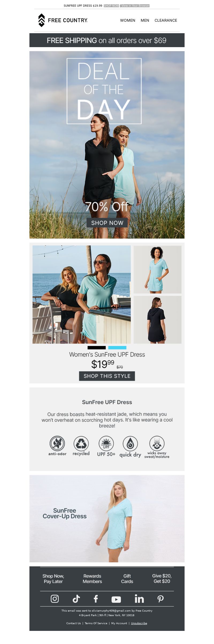Open the LinkedIn social icon
214x644 pixels.
coord(139,598)
